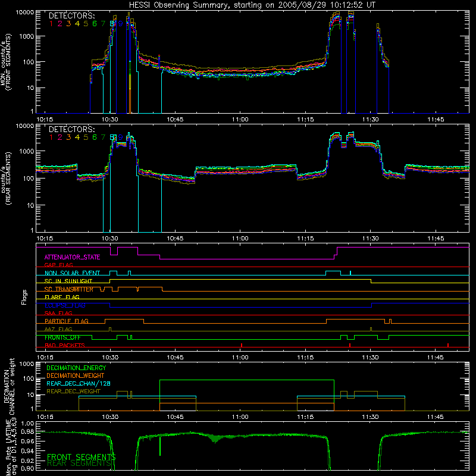Viewport: 476px width, 476px height.
Task: Select the GAP_FLAG label
Action: [58, 265]
